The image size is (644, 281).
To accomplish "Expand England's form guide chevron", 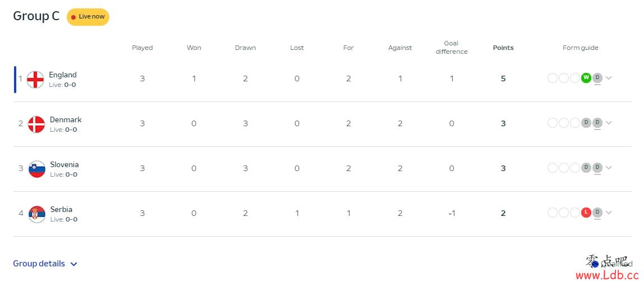I will pyautogui.click(x=609, y=77).
